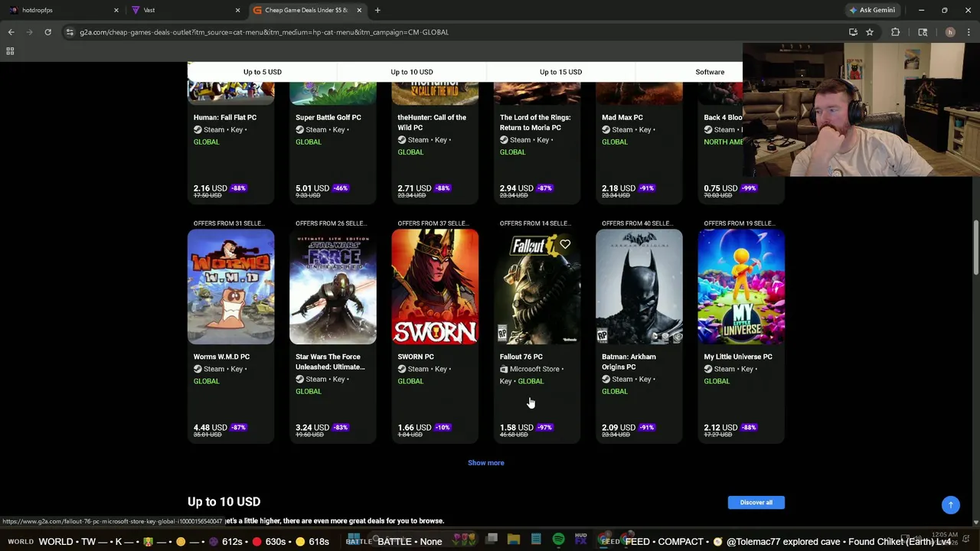Open a new browser tab
Viewport: 980px width, 551px height.
tap(377, 10)
